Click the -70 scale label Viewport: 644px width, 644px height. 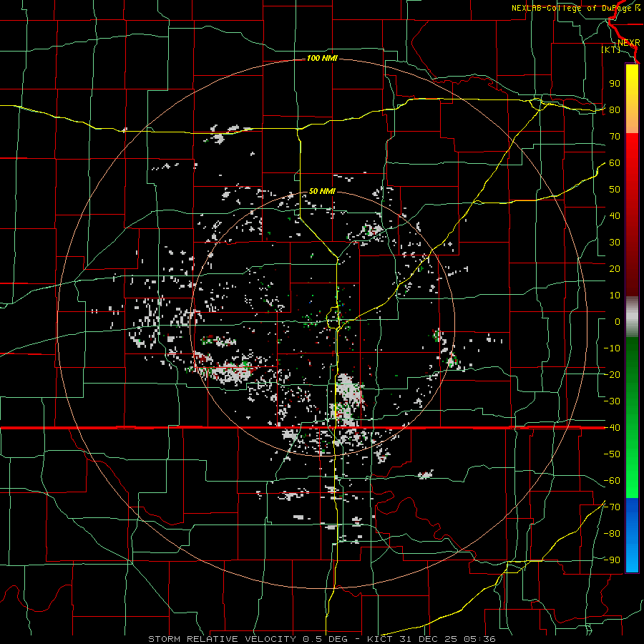click(612, 507)
